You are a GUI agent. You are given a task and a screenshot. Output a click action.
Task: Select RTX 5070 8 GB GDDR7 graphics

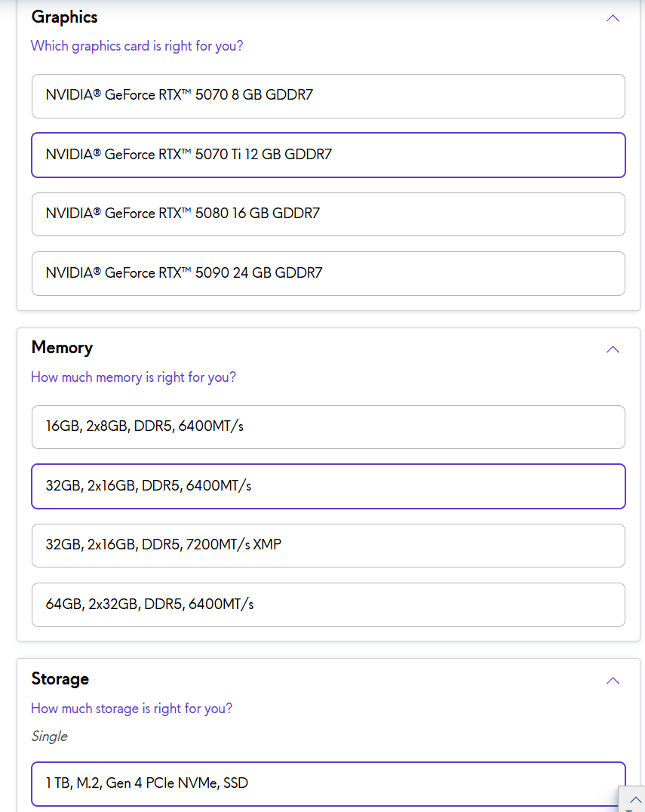[x=328, y=96]
